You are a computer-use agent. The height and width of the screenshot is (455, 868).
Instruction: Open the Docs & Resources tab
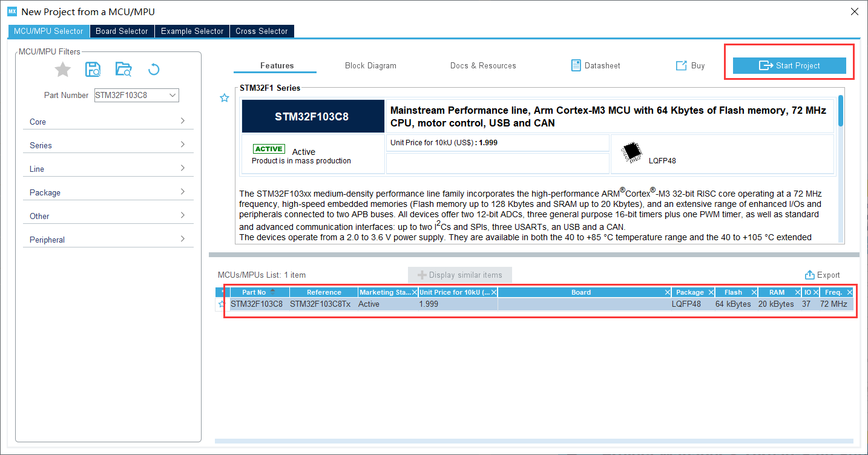click(483, 65)
